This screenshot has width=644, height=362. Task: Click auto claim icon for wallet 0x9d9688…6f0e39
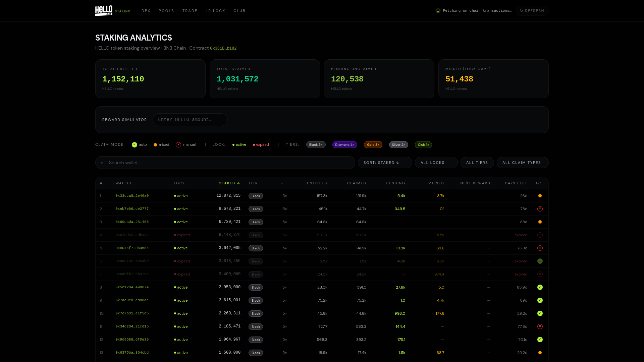[x=540, y=340]
